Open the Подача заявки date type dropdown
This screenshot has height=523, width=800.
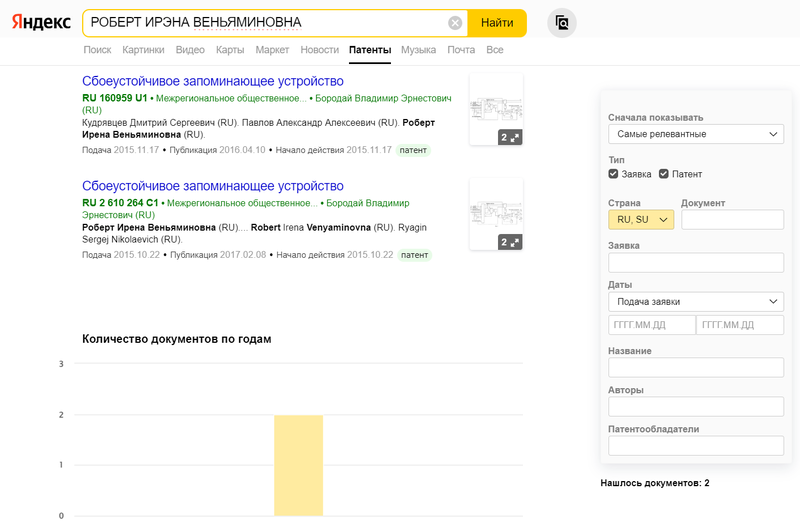click(x=695, y=302)
